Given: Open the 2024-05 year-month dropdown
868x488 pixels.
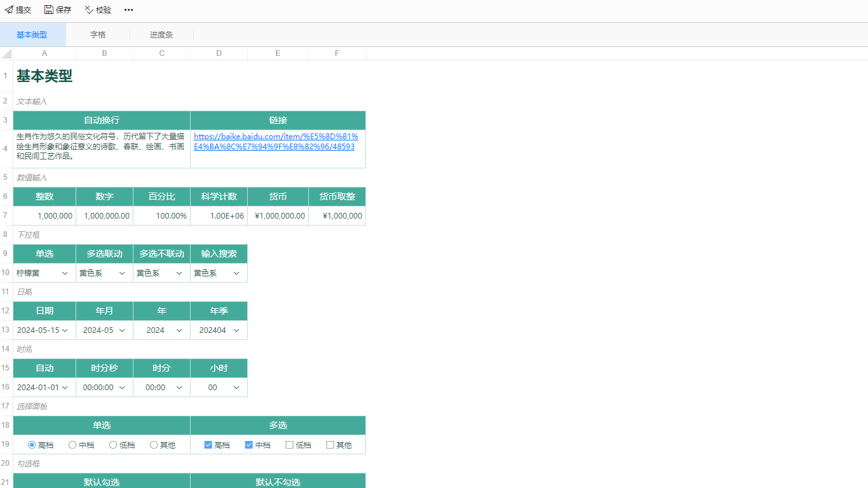Looking at the screenshot, I should pyautogui.click(x=122, y=330).
